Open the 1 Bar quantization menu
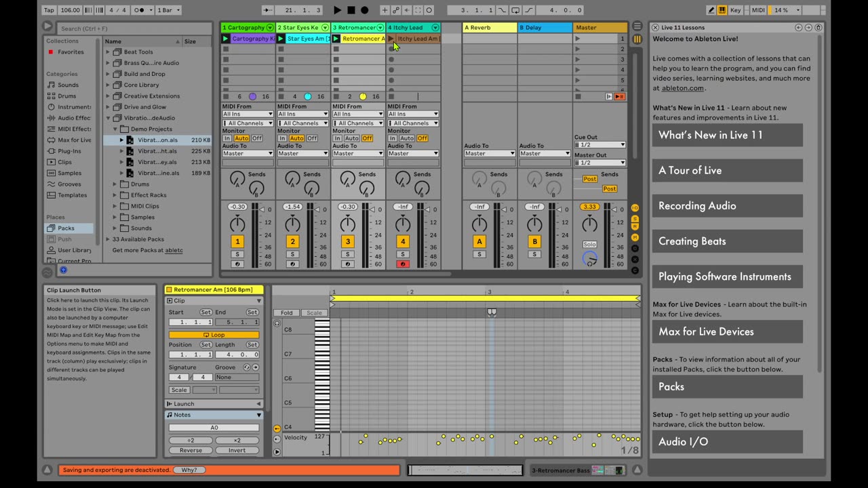This screenshot has width=868, height=488. point(167,10)
